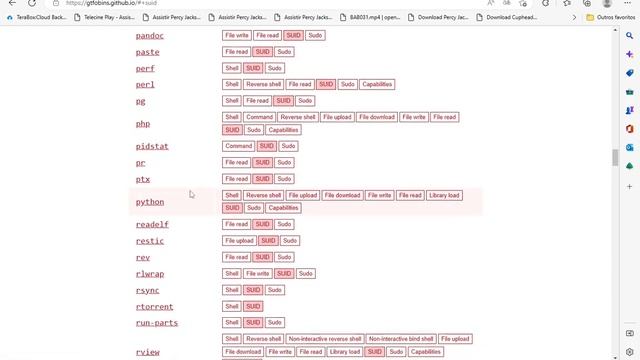The image size is (640, 360).
Task: Open Microsoft 365 icon in sidebar
Action: [x=629, y=129]
